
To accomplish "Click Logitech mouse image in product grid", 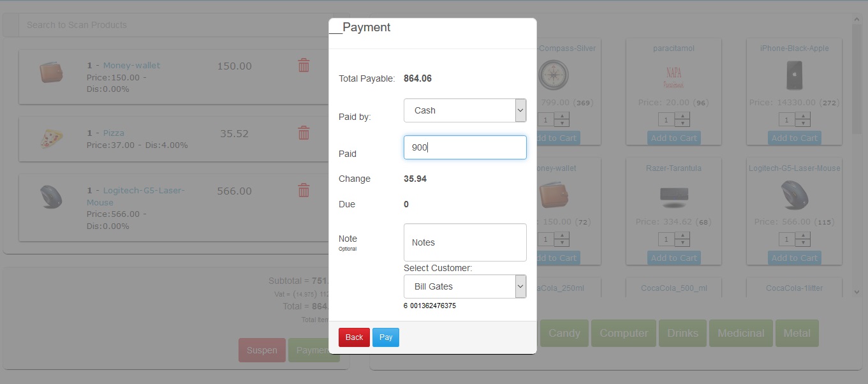I will click(794, 195).
